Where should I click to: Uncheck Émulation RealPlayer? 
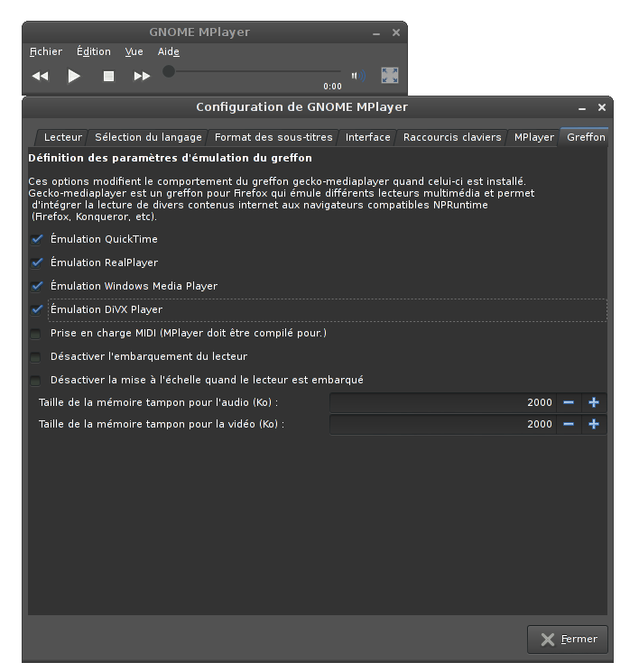(x=37, y=262)
